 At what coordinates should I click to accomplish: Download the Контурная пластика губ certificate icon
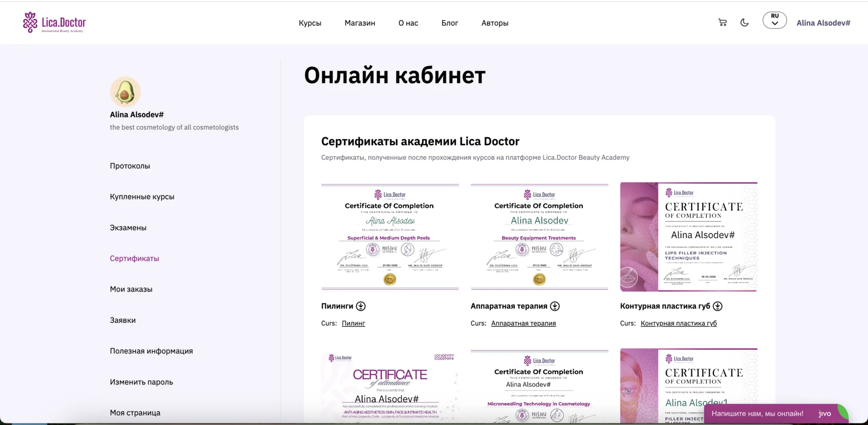pyautogui.click(x=718, y=306)
